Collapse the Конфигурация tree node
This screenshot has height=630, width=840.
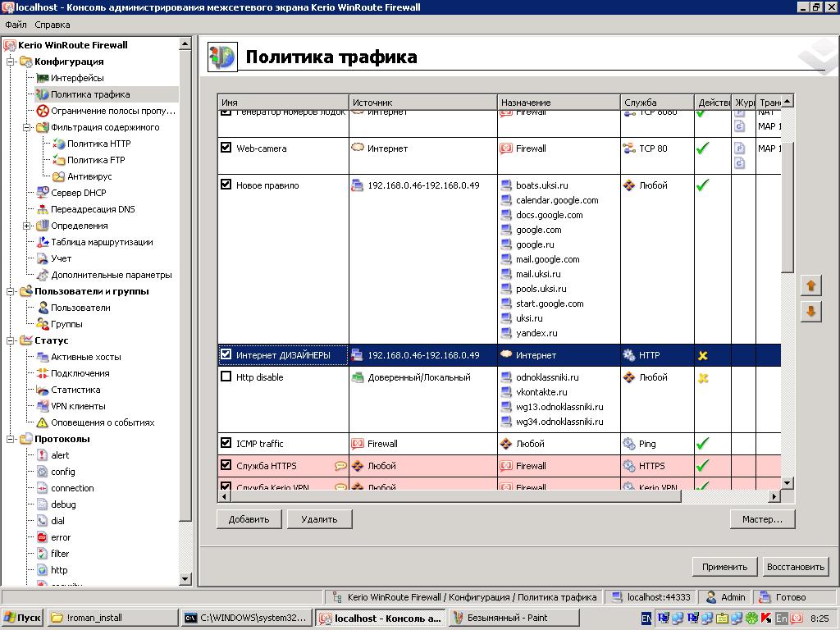pos(10,62)
